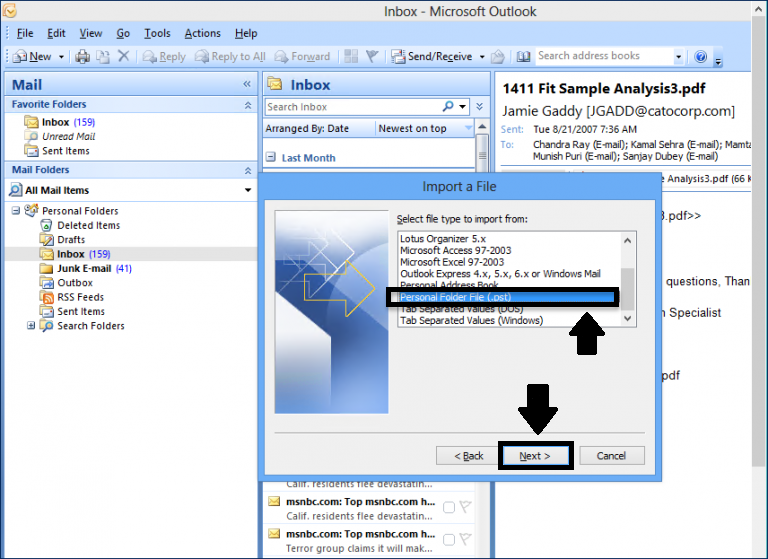Image resolution: width=768 pixels, height=559 pixels.
Task: Click the Categorize grid icon in toolbar
Action: (x=351, y=56)
